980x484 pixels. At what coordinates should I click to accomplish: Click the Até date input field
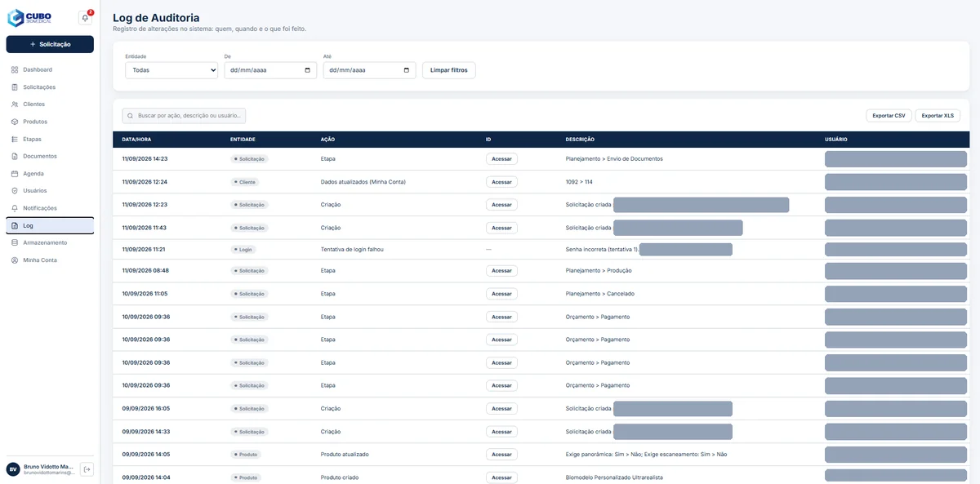pyautogui.click(x=369, y=70)
